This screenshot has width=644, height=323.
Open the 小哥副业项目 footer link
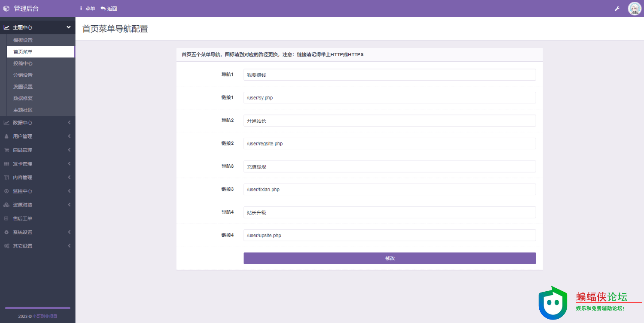point(45,317)
